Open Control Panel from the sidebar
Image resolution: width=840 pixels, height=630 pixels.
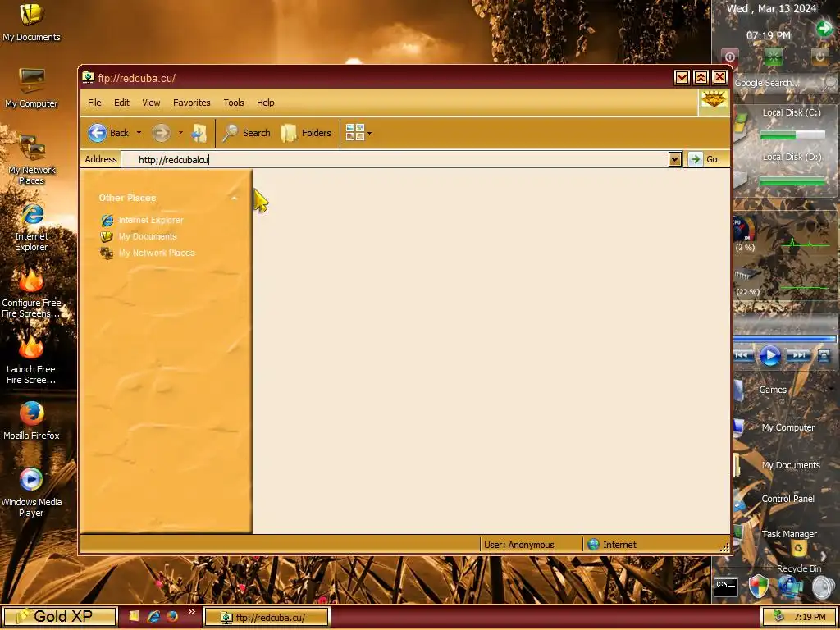point(787,499)
